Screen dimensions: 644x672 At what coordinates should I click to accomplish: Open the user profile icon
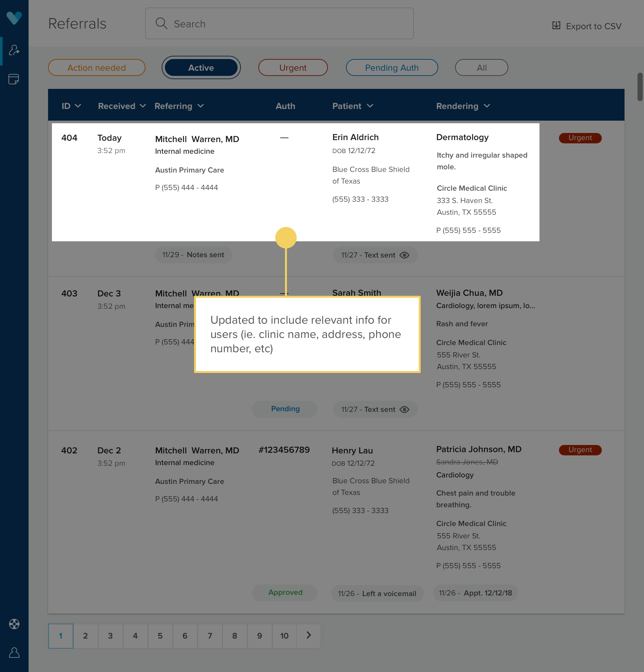(14, 652)
